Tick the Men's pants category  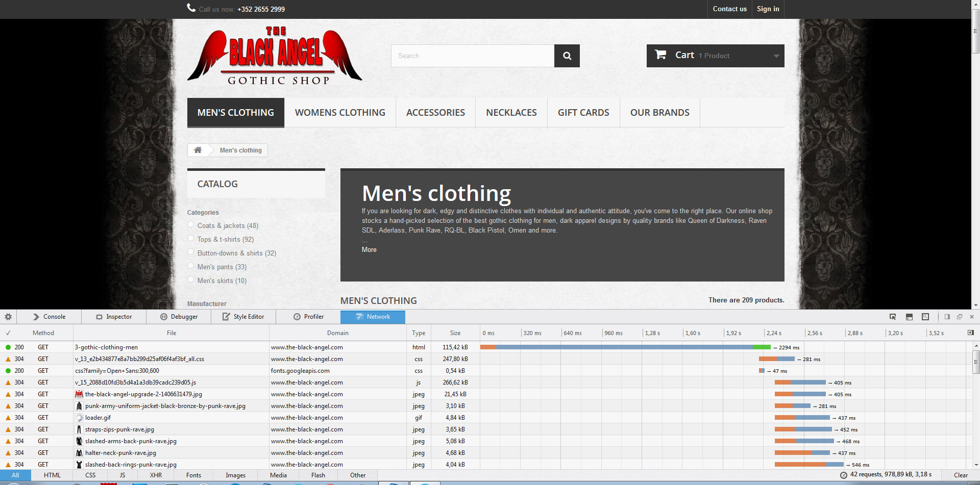(x=191, y=266)
